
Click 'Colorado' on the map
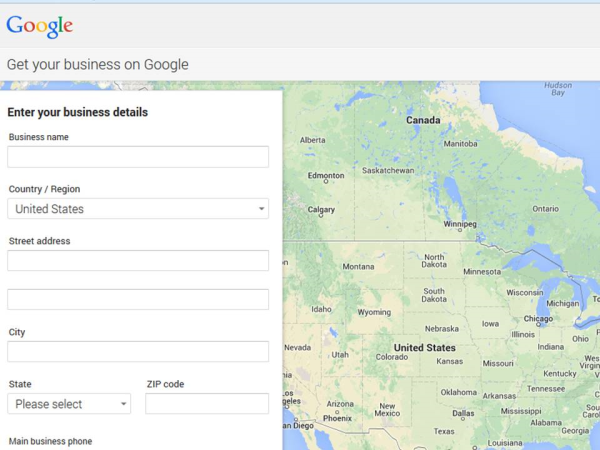pos(391,357)
